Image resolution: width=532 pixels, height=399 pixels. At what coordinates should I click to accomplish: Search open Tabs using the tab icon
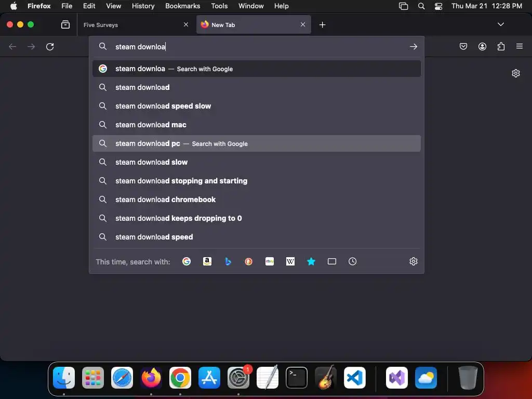(x=332, y=261)
